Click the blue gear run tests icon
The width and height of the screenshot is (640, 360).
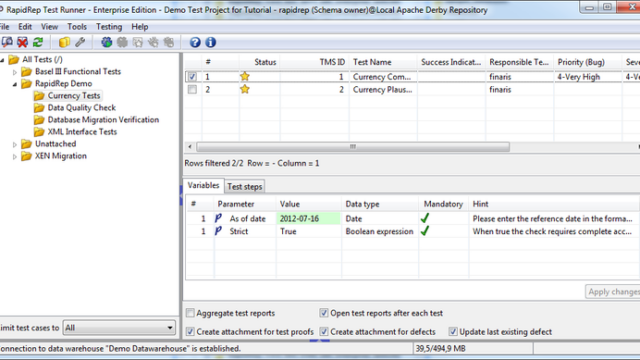[x=107, y=42]
